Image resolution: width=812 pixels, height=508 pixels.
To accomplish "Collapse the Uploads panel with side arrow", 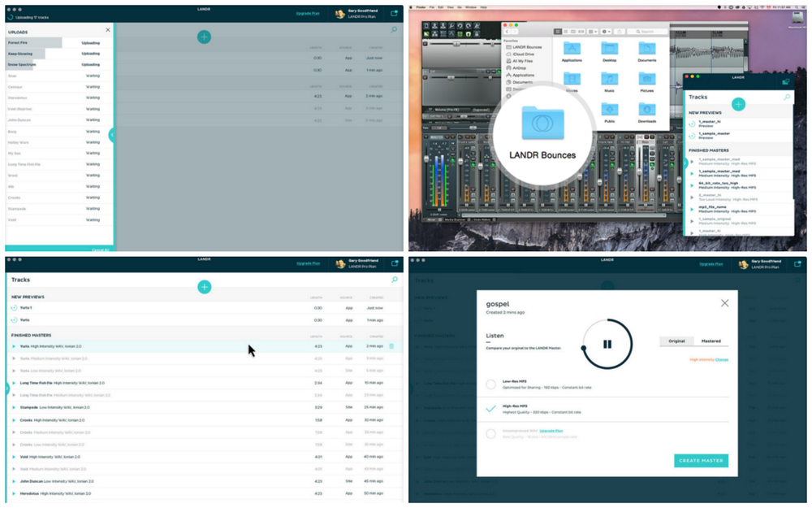I will coord(111,135).
